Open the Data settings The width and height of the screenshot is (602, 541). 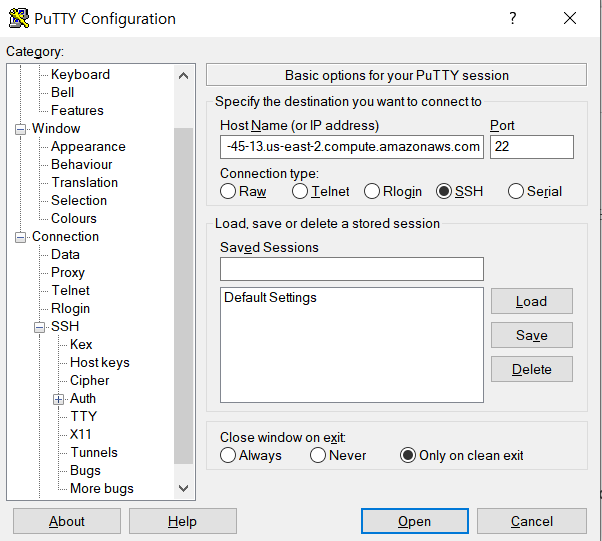(x=65, y=255)
